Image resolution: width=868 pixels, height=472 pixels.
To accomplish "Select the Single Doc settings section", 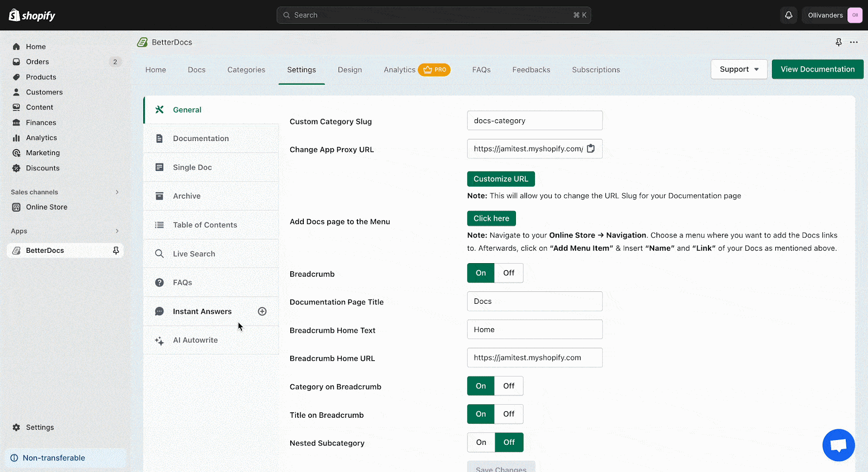I will [x=211, y=167].
